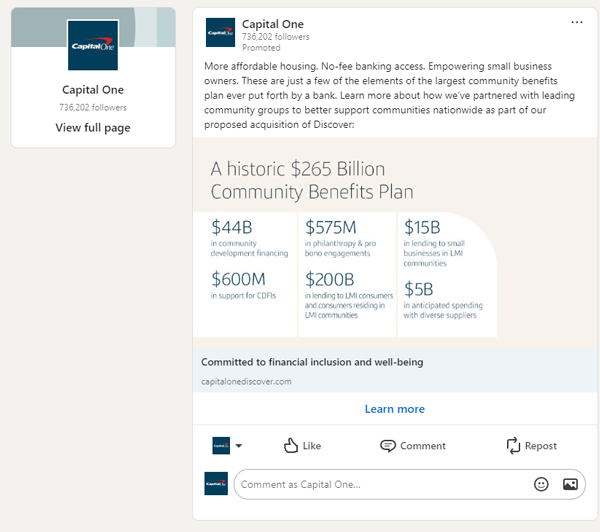Open the View full page link

(x=92, y=127)
